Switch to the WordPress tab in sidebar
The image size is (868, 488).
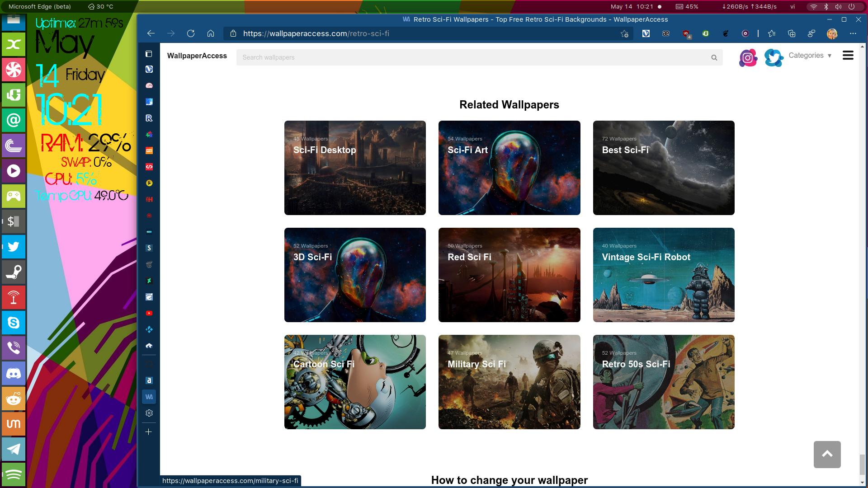[x=149, y=69]
